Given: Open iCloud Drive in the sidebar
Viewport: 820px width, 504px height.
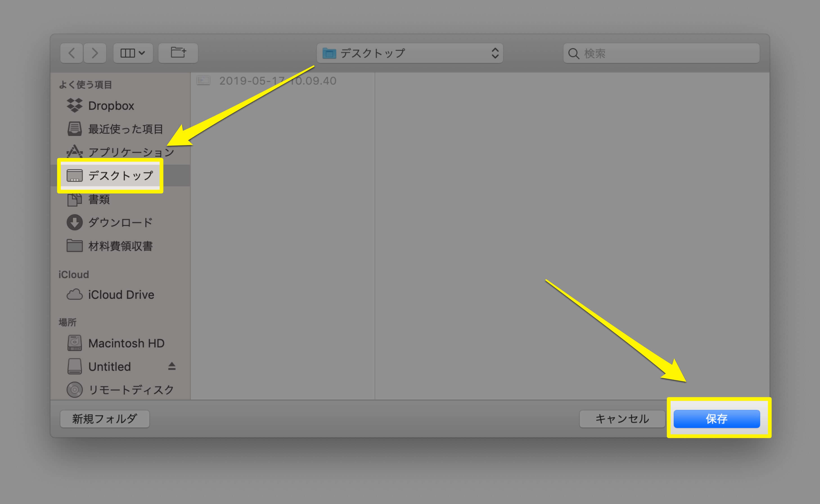Looking at the screenshot, I should coord(120,295).
